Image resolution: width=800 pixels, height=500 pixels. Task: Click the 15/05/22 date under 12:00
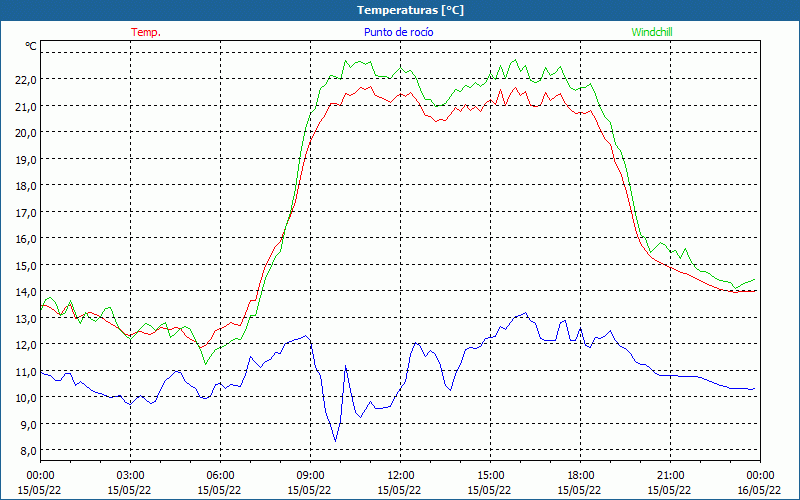coord(399,490)
